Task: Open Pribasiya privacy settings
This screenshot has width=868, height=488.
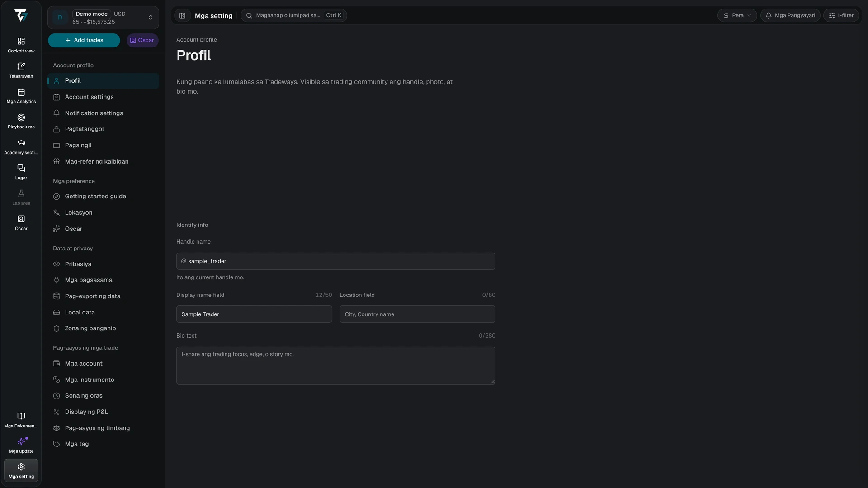Action: point(103,264)
